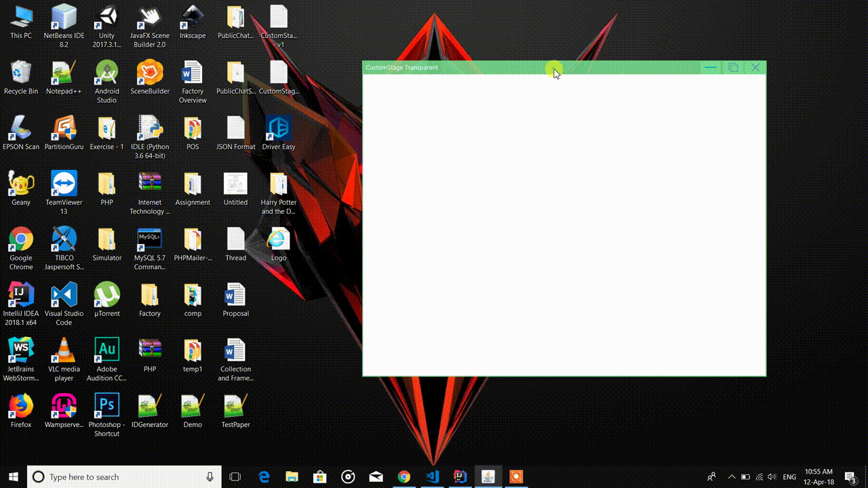Launch IDLE (Python 3.6 64-bit)

(x=150, y=137)
